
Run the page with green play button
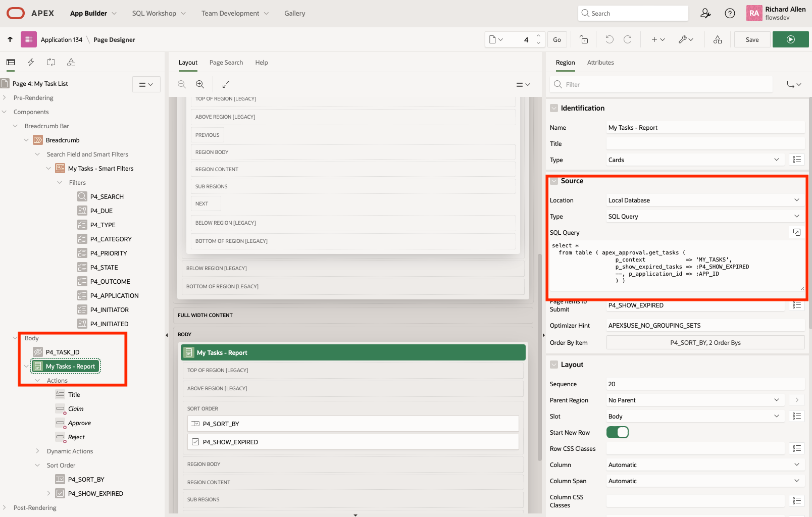(x=791, y=39)
